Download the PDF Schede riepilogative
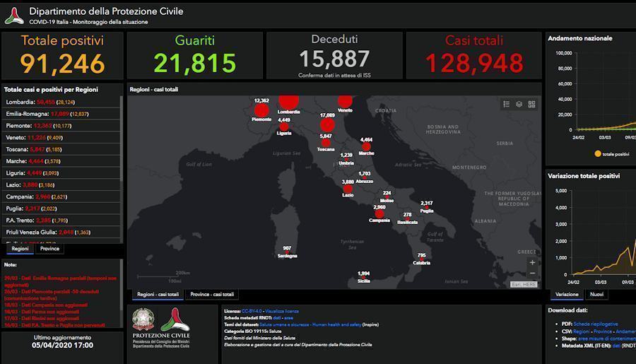Screen dimensions: 636x364 tap(595, 324)
